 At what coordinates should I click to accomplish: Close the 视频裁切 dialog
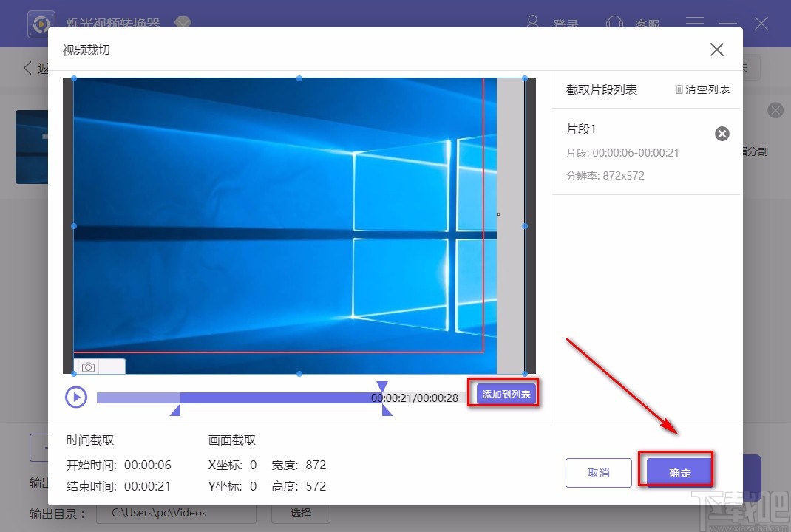tap(716, 50)
